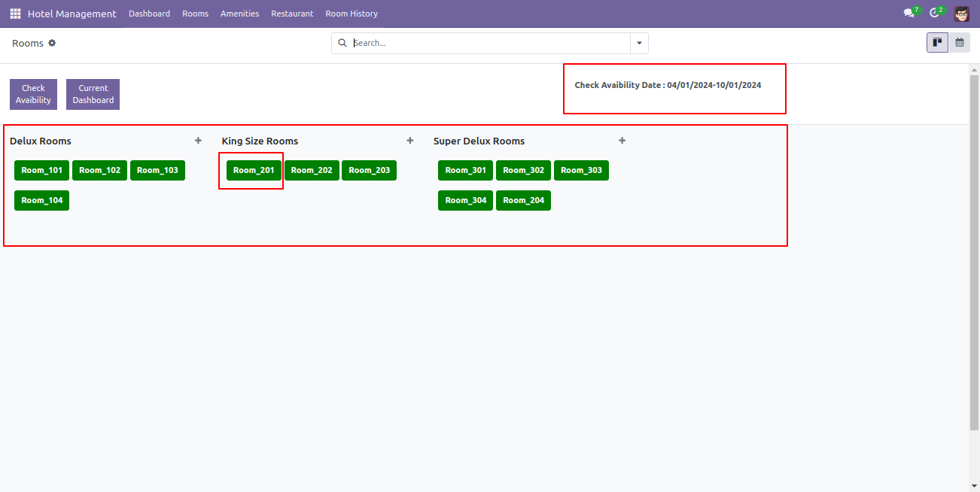Viewport: 980px width, 492px height.
Task: Click the gear icon beside Rooms
Action: [52, 43]
